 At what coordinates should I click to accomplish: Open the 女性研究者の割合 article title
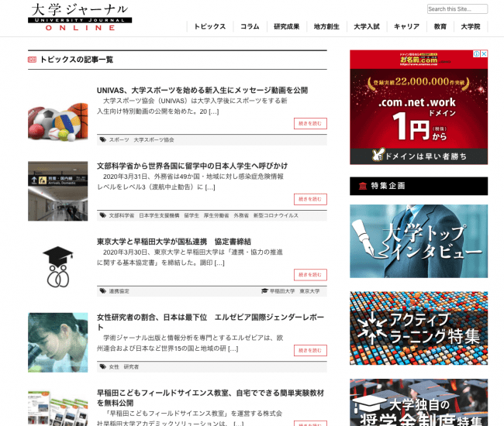click(x=211, y=322)
